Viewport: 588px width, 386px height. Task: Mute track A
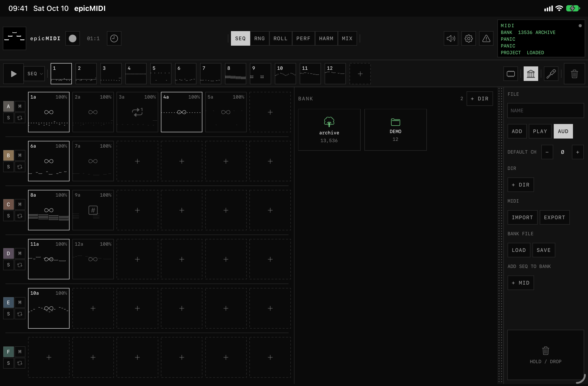(x=20, y=106)
